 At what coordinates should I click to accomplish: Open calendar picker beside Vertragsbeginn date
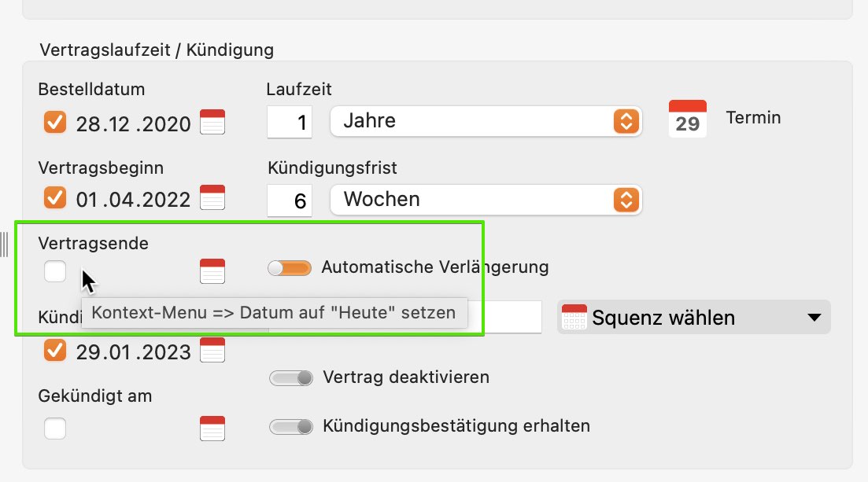pyautogui.click(x=212, y=197)
